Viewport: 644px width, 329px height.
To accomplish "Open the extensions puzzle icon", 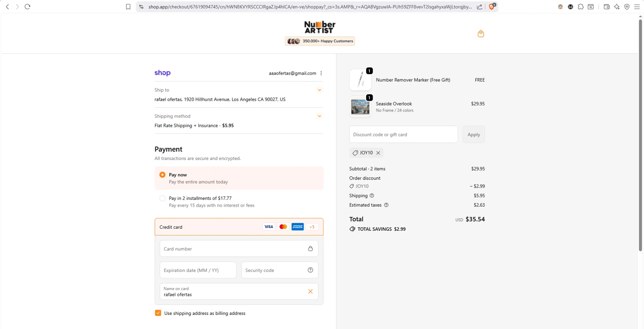I will tap(580, 7).
